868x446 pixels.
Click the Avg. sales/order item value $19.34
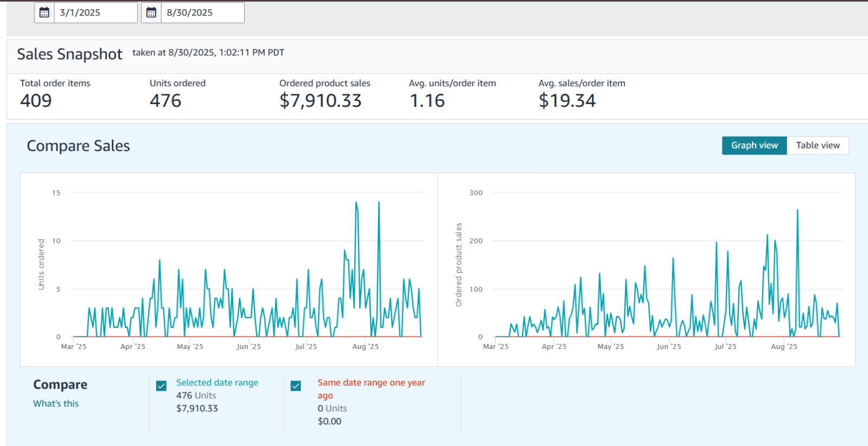[567, 101]
